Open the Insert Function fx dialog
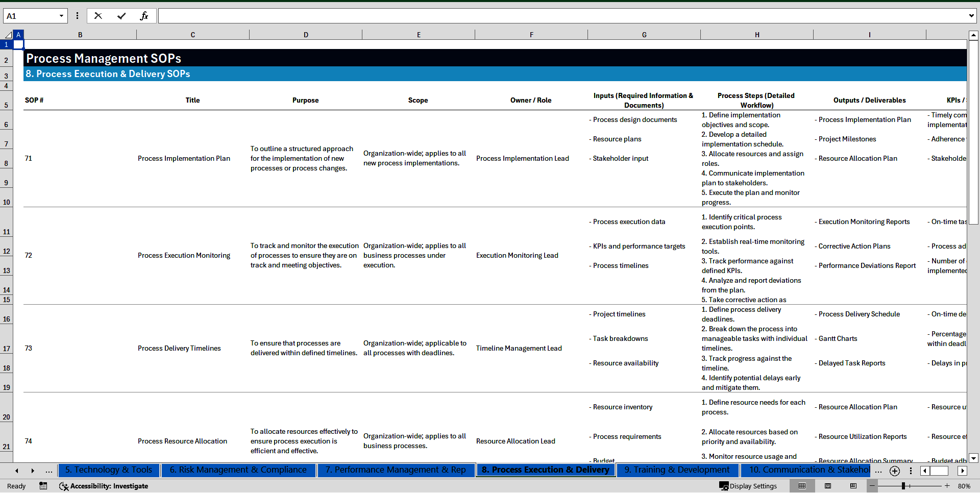Screen dimensions: 980x493 click(144, 16)
